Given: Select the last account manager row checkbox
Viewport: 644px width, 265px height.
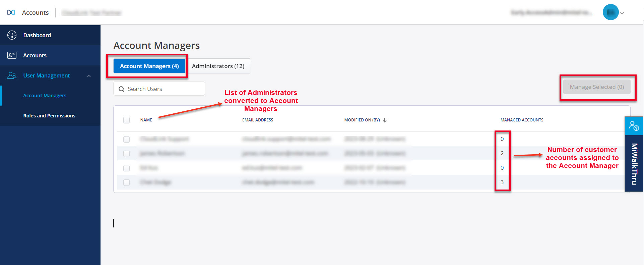Looking at the screenshot, I should click(x=126, y=182).
